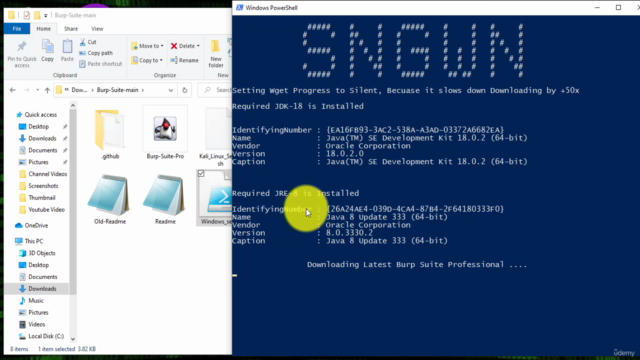Expand the address bar history dropdown
Image resolution: width=640 pixels, height=360 pixels.
(171, 90)
